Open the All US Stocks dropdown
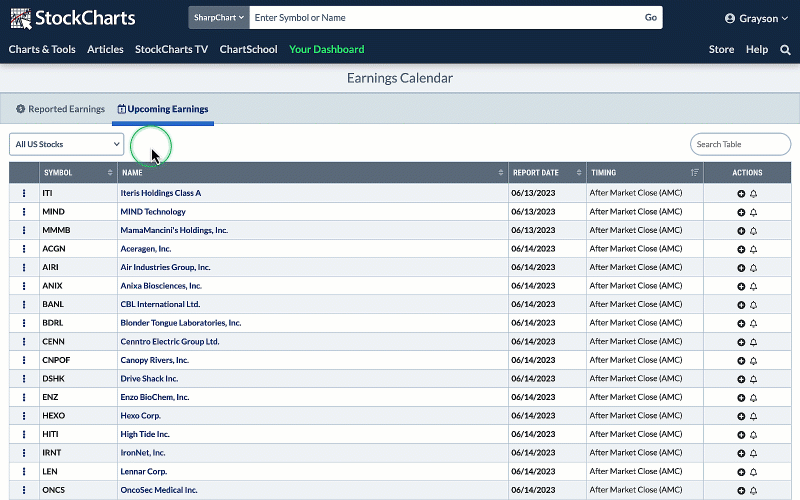800x500 pixels. coord(66,144)
